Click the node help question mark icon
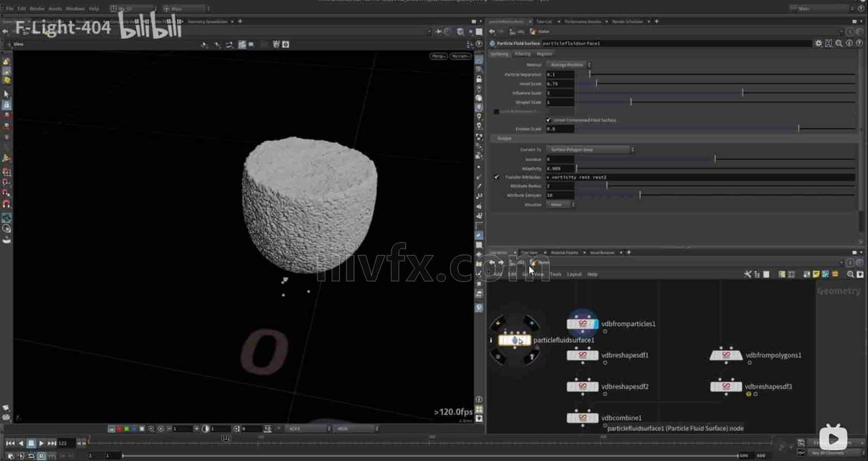 pyautogui.click(x=859, y=43)
